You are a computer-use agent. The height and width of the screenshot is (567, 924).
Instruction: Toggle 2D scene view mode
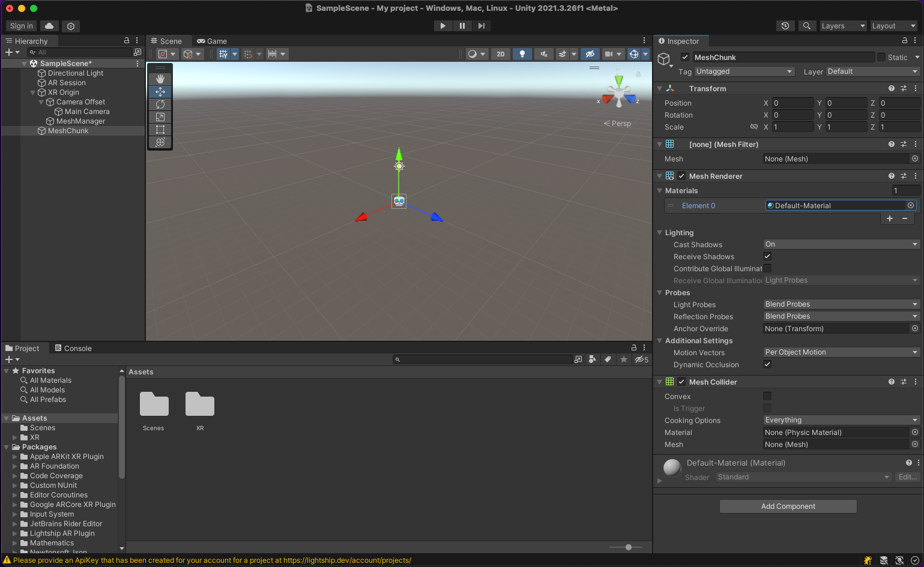click(x=501, y=54)
